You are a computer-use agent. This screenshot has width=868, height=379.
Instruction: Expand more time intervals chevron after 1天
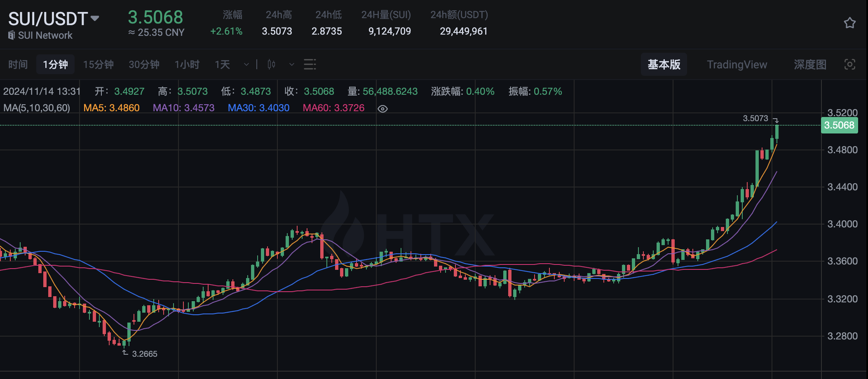[x=246, y=65]
